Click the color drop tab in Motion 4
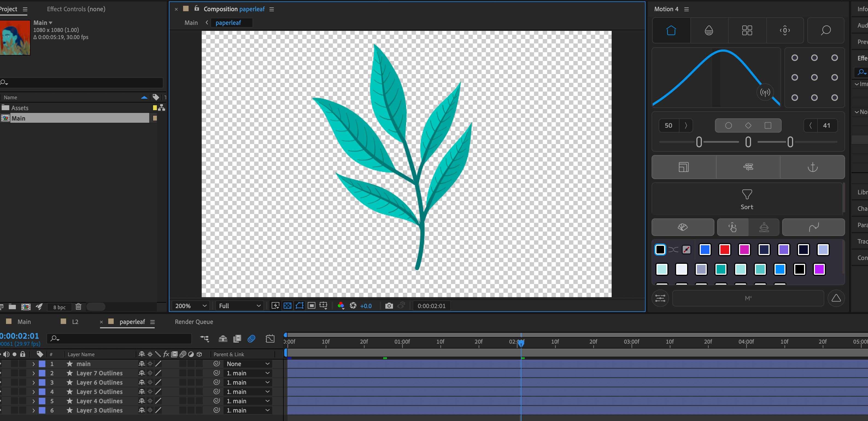 pos(709,30)
